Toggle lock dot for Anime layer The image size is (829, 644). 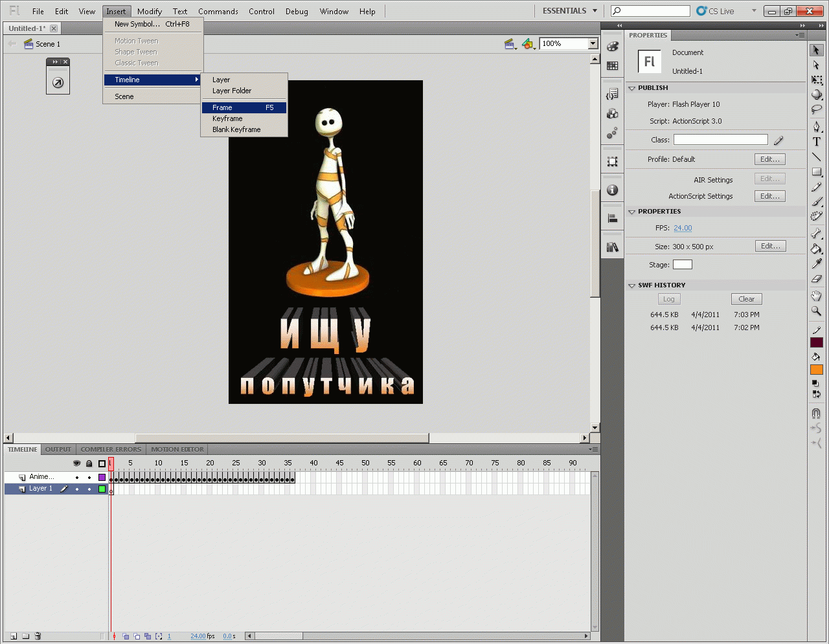point(89,478)
